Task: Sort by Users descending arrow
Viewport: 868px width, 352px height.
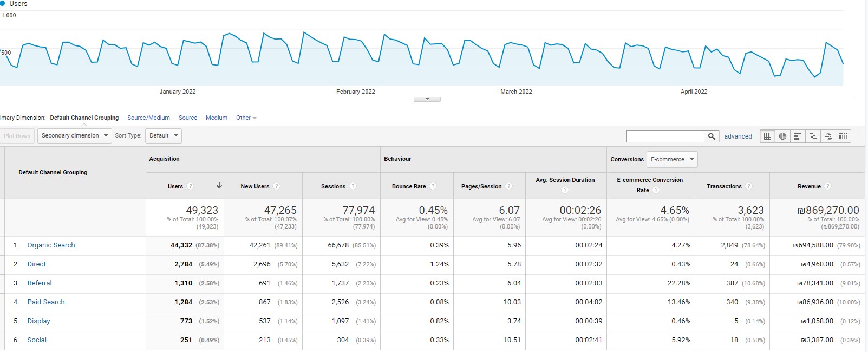Action: point(219,186)
